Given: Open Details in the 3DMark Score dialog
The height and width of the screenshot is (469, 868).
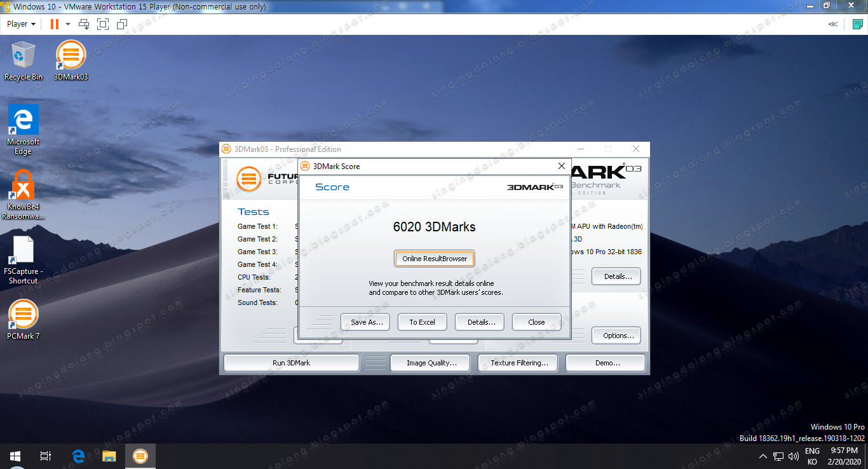Looking at the screenshot, I should [x=480, y=322].
